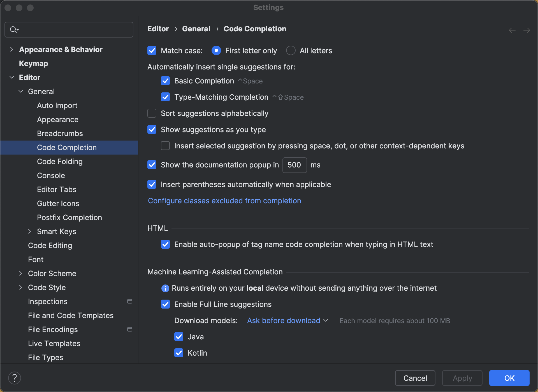Viewport: 538px width, 392px height.
Task: Navigate forward with the right arrow icon
Action: (x=527, y=30)
